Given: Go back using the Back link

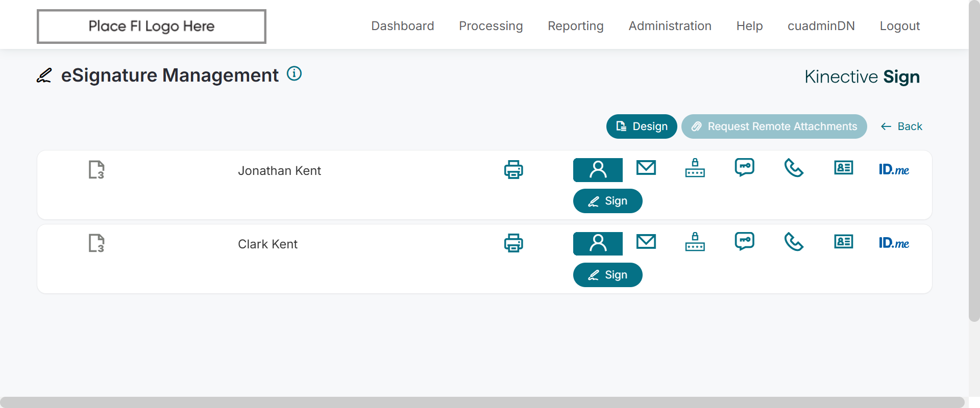Looking at the screenshot, I should click(902, 126).
